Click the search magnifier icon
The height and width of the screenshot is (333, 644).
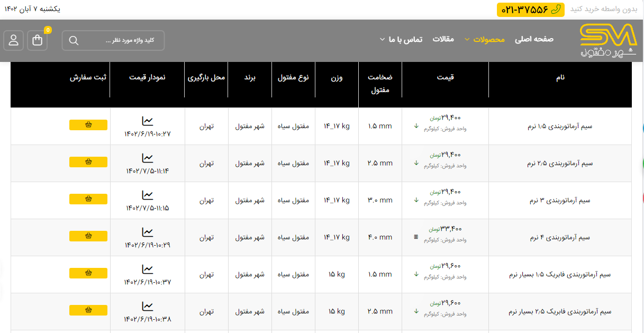pos(74,41)
